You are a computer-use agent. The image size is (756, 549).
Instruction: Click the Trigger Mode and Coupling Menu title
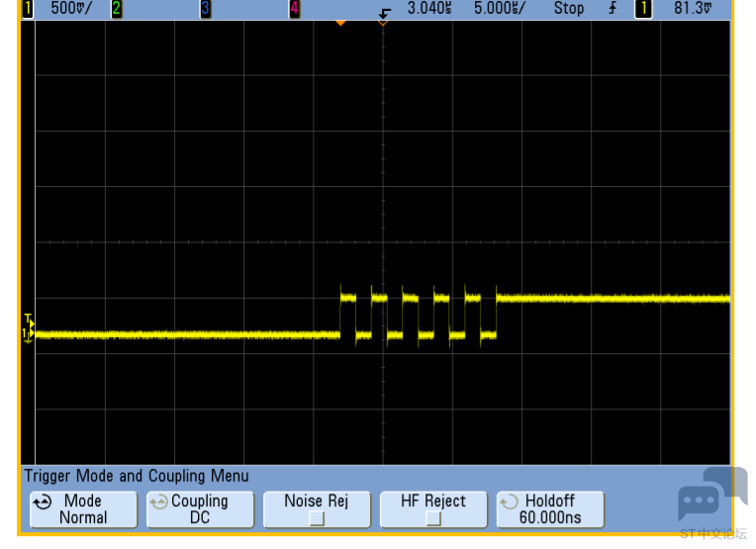coord(137,476)
